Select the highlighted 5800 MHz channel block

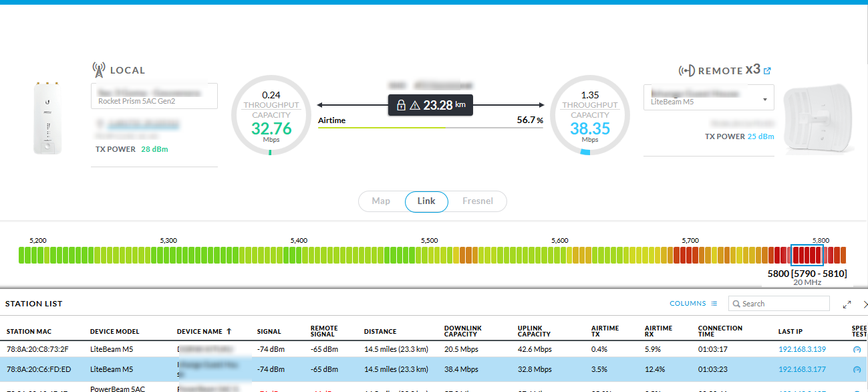point(807,255)
